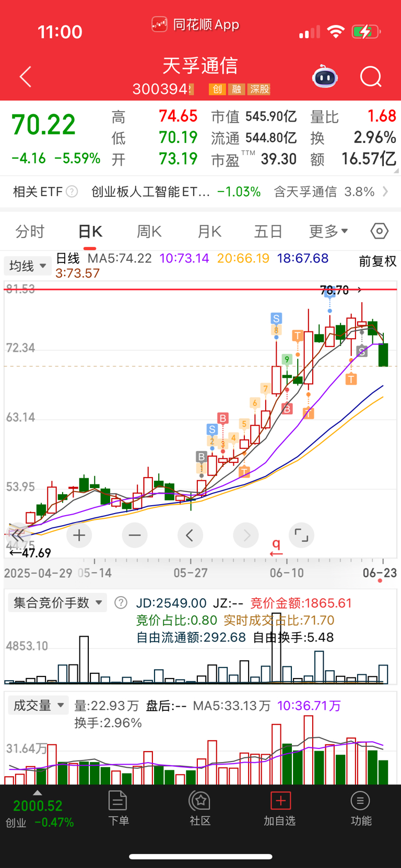Switch to 分时 tab
Viewport: 401px width, 868px height.
[x=30, y=231]
